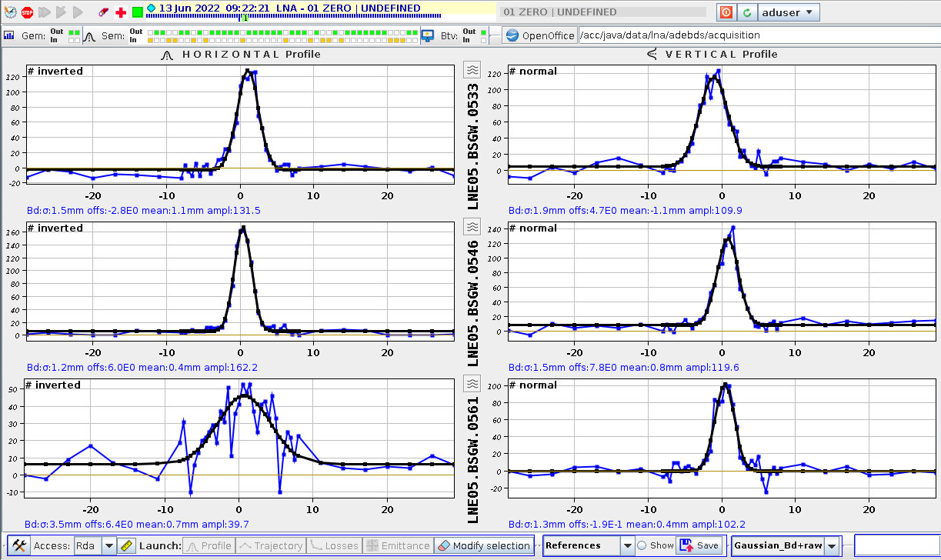Screen dimensions: 941x560
Task: Click the empty text field at bottom right
Action: (896, 545)
